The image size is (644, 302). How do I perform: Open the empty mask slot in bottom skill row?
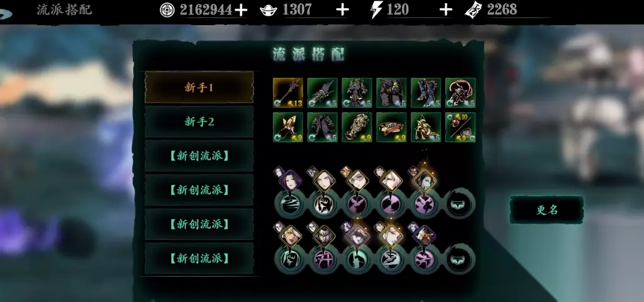460,259
